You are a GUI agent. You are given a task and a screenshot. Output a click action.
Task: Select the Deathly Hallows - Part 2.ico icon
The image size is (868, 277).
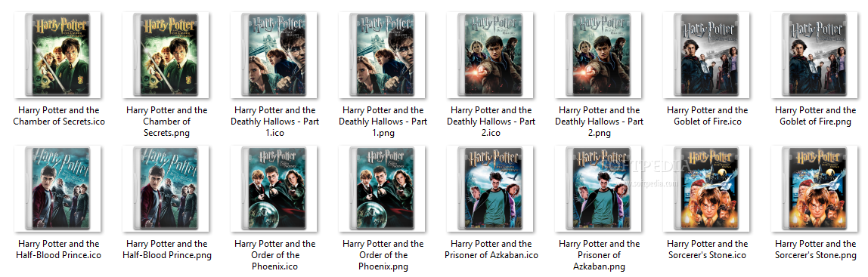(x=491, y=55)
